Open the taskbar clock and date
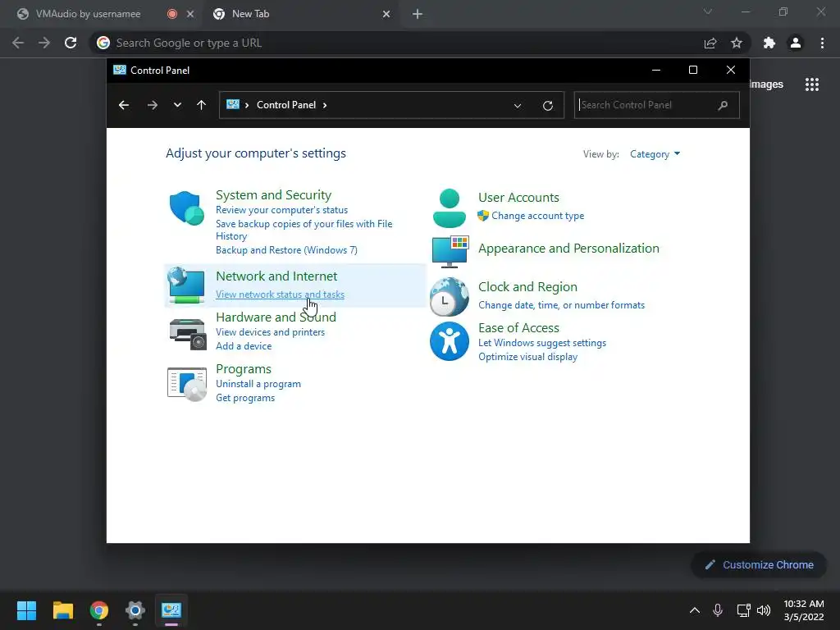The height and width of the screenshot is (630, 840). (804, 610)
